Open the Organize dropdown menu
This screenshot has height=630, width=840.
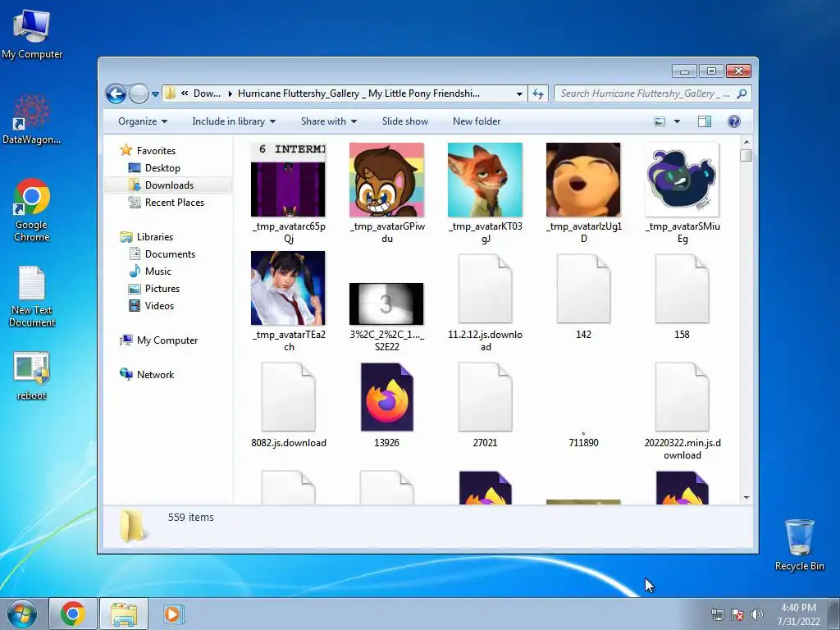[x=143, y=121]
